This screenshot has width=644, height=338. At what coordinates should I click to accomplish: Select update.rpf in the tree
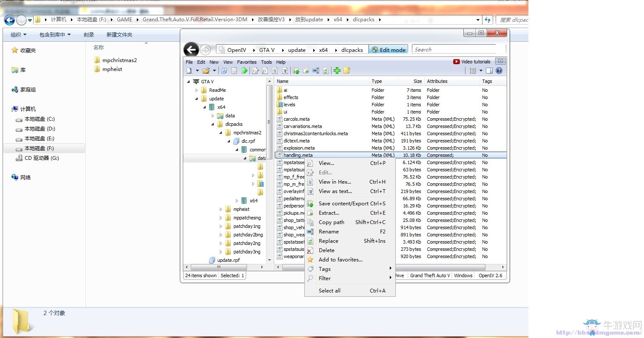point(228,260)
